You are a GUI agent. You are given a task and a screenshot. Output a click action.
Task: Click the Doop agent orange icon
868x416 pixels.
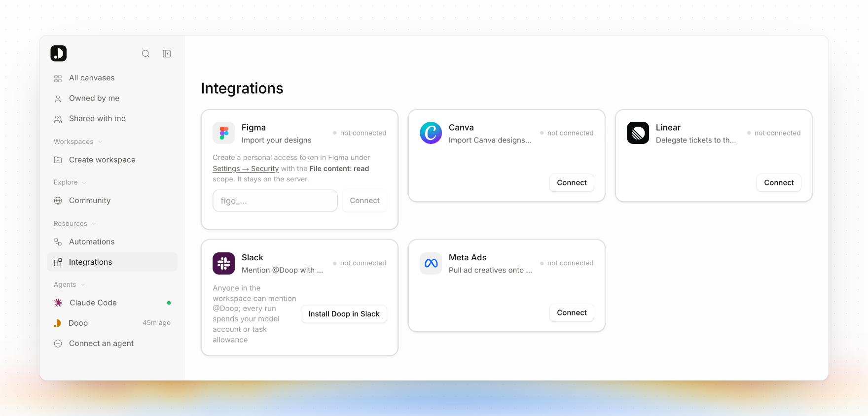tap(58, 323)
